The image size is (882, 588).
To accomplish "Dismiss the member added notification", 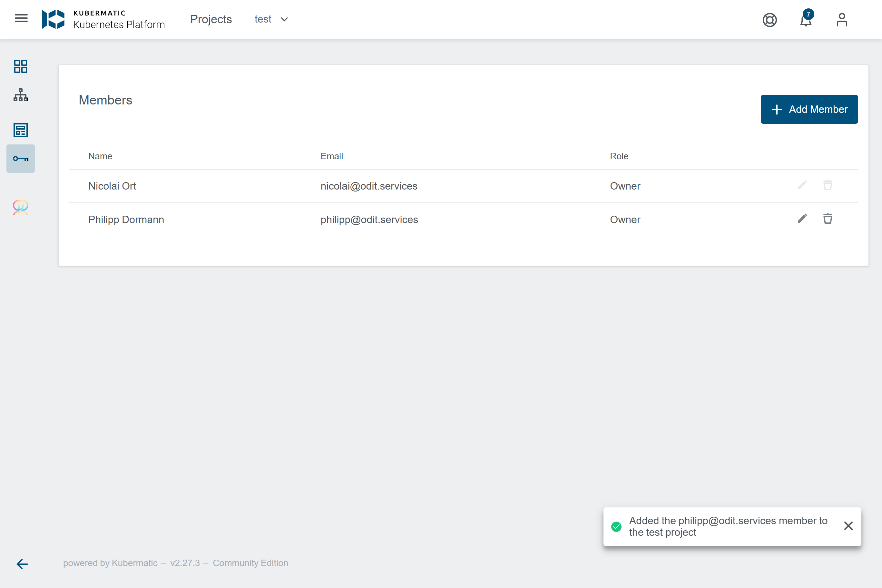I will pos(848,526).
